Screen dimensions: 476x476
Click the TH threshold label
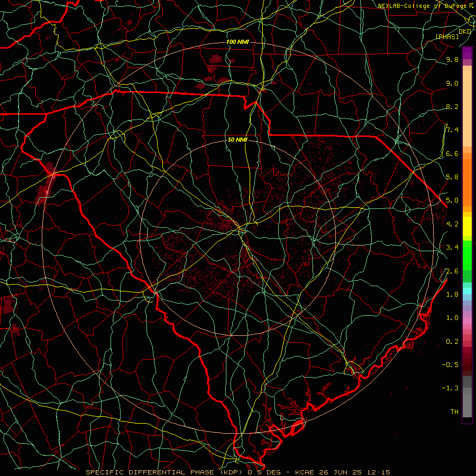point(454,411)
